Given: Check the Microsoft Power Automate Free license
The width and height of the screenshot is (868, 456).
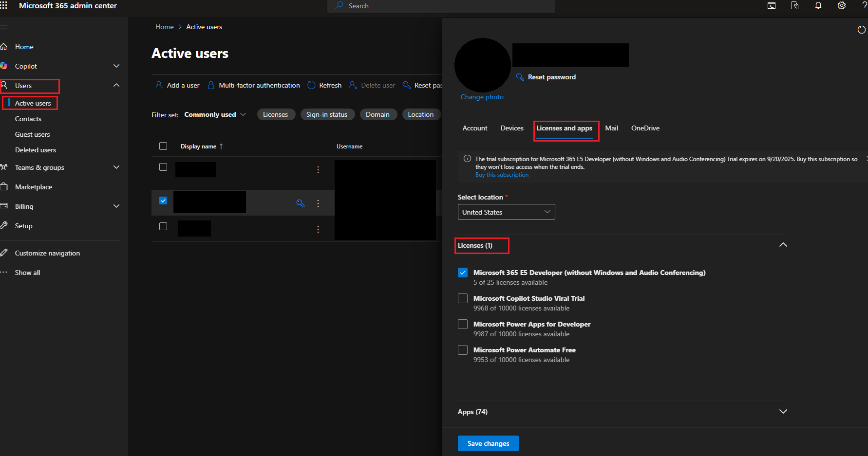Looking at the screenshot, I should [x=462, y=349].
